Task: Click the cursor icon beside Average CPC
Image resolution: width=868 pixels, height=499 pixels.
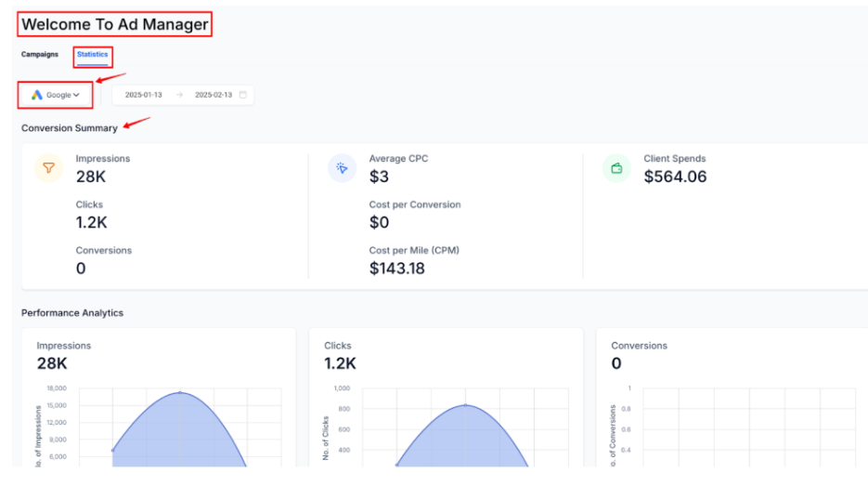Action: coord(343,169)
